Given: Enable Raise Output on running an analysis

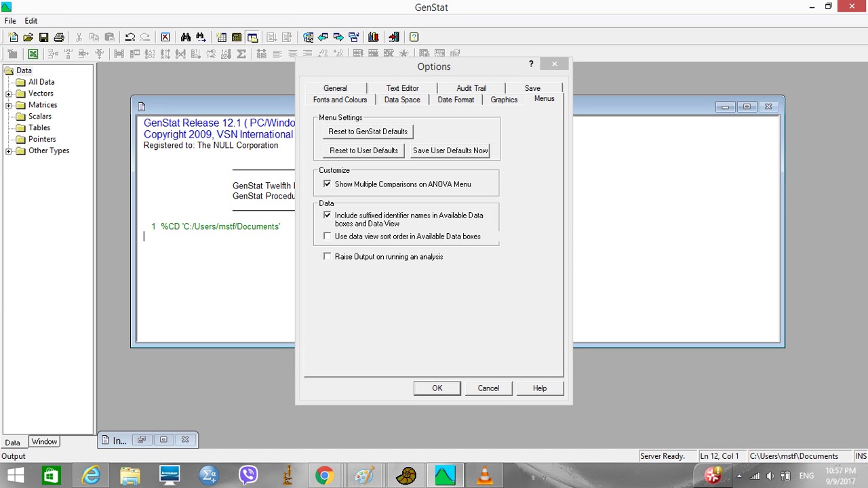Looking at the screenshot, I should [328, 257].
